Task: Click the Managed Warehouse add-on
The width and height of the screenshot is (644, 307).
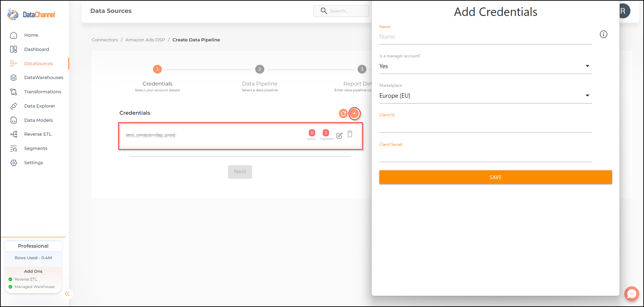Action: [x=34, y=287]
